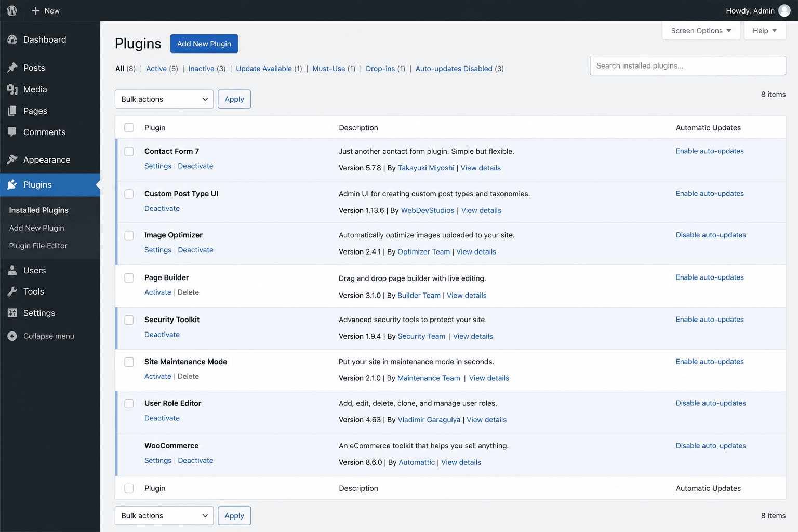Open Image Optimizer Settings link
The height and width of the screenshot is (532, 798).
pos(158,250)
